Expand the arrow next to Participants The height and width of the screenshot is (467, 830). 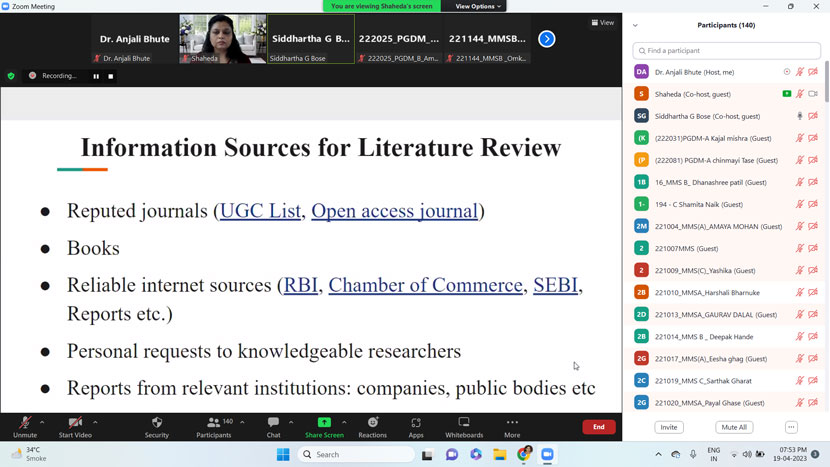(x=242, y=423)
